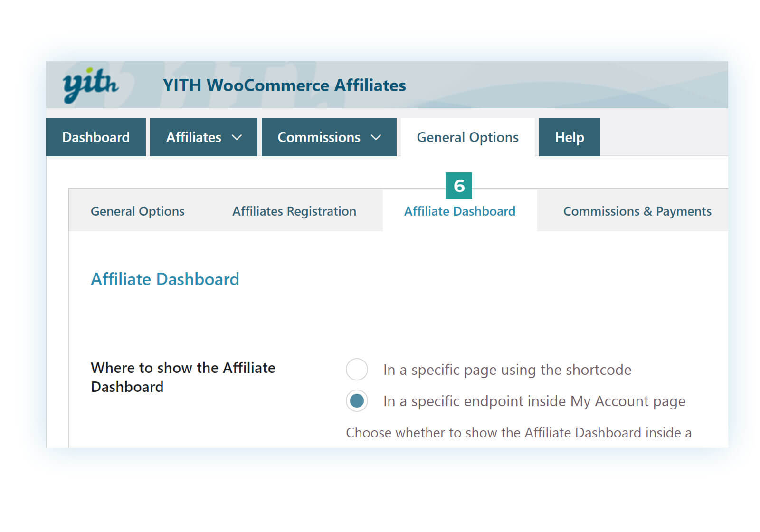
Task: Select 'In a specific endpoint inside My Account page'
Action: [357, 401]
